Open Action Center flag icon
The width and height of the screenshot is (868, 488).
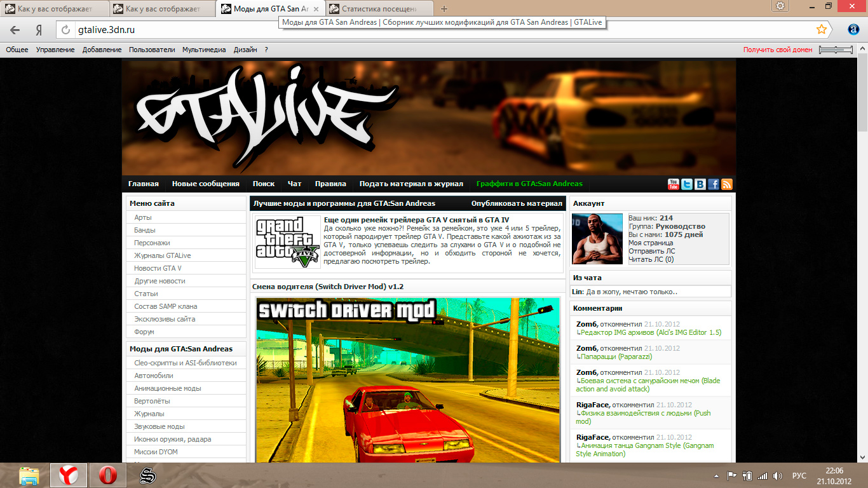[731, 475]
